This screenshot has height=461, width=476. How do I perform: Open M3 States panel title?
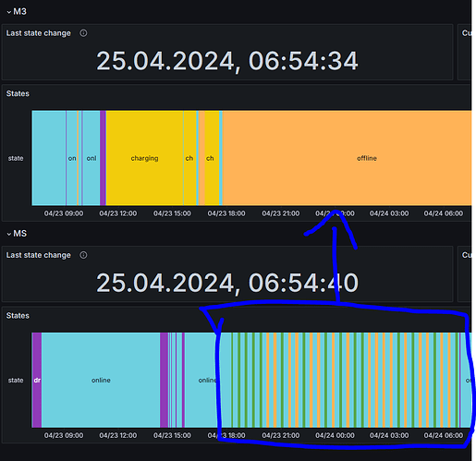(18, 93)
